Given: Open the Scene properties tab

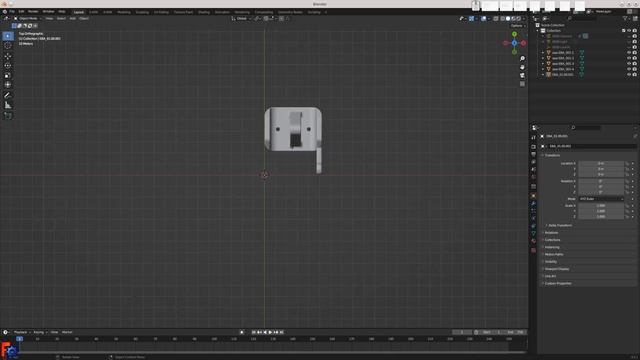Looking at the screenshot, I should coord(533,170).
